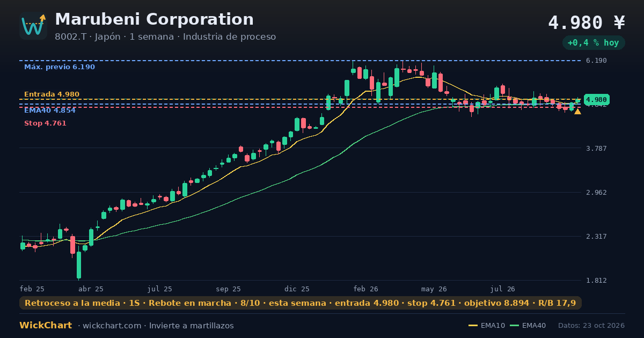Image resolution: width=644 pixels, height=338 pixels.
Task: Click the Máx. previo 6.190 label
Action: [x=60, y=67]
